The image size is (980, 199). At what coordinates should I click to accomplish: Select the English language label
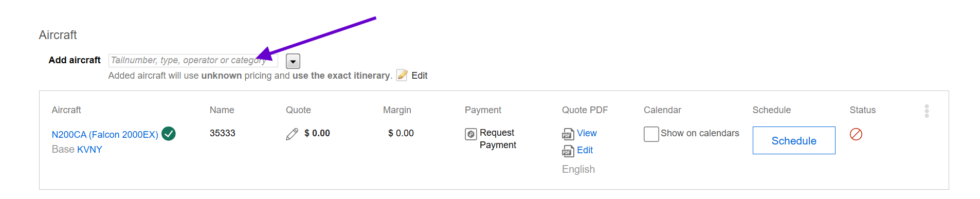pyautogui.click(x=578, y=169)
